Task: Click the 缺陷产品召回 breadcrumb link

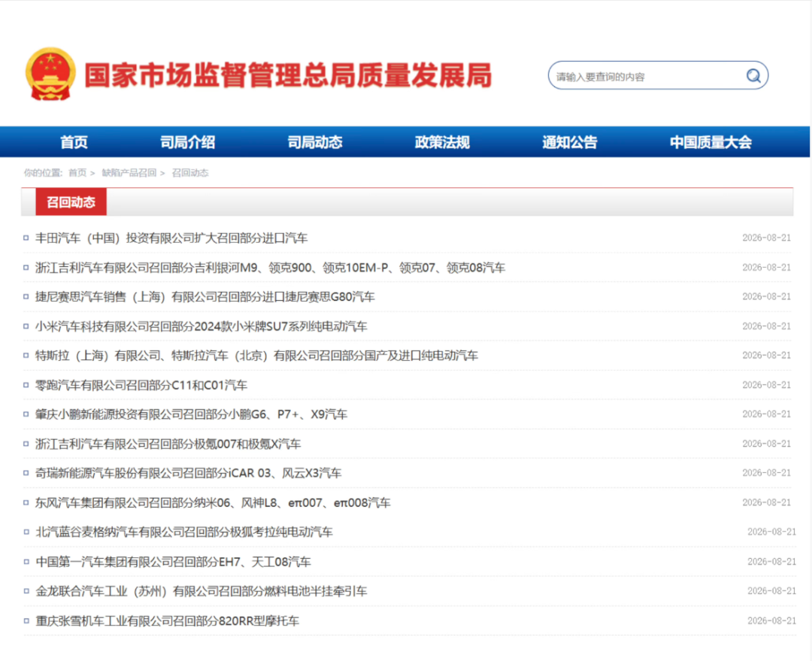Action: click(x=129, y=173)
